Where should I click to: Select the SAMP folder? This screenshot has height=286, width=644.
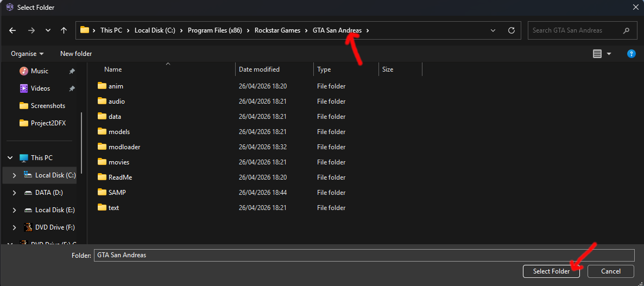pos(117,193)
